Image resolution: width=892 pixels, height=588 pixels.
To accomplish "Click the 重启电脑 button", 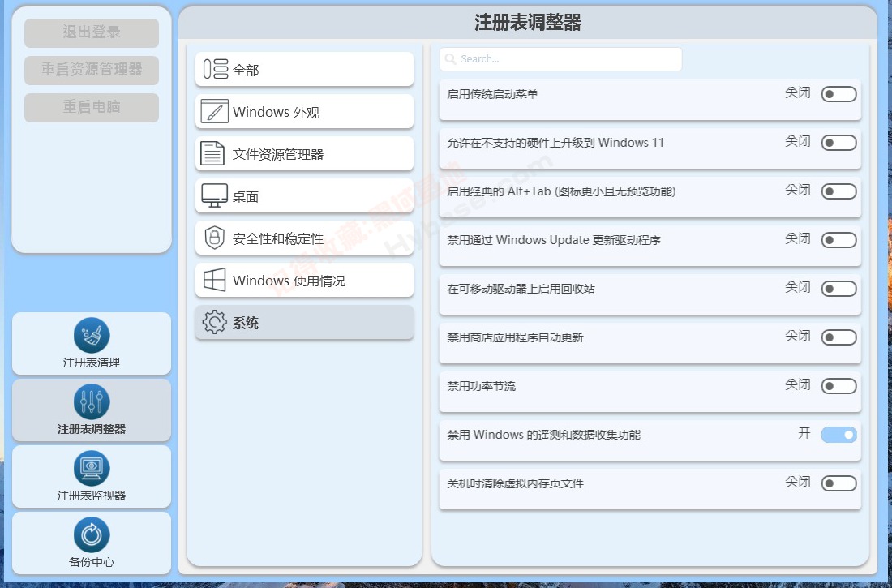I will point(91,107).
